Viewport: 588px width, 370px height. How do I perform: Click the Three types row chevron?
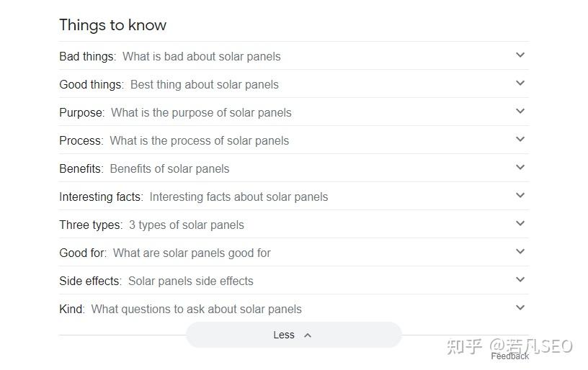coord(520,224)
